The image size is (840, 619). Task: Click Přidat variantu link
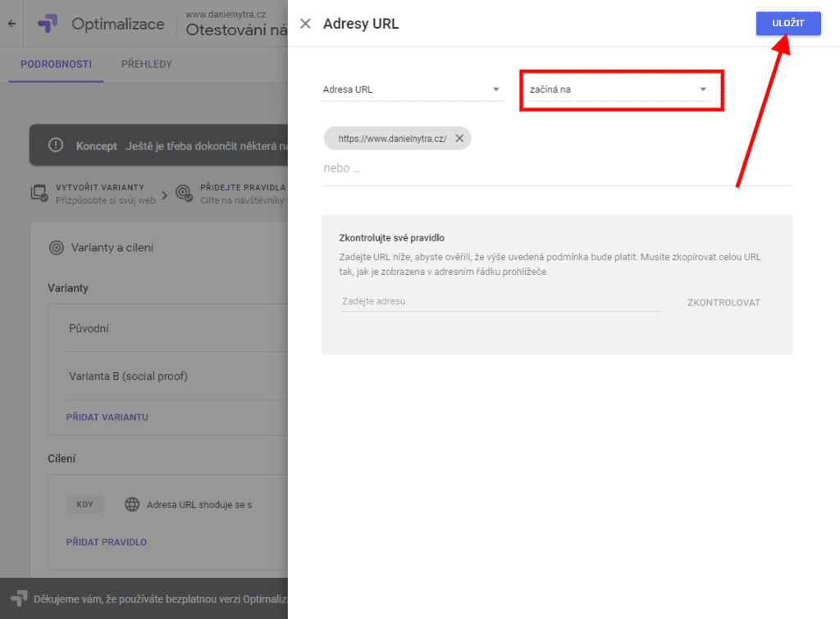tap(107, 417)
